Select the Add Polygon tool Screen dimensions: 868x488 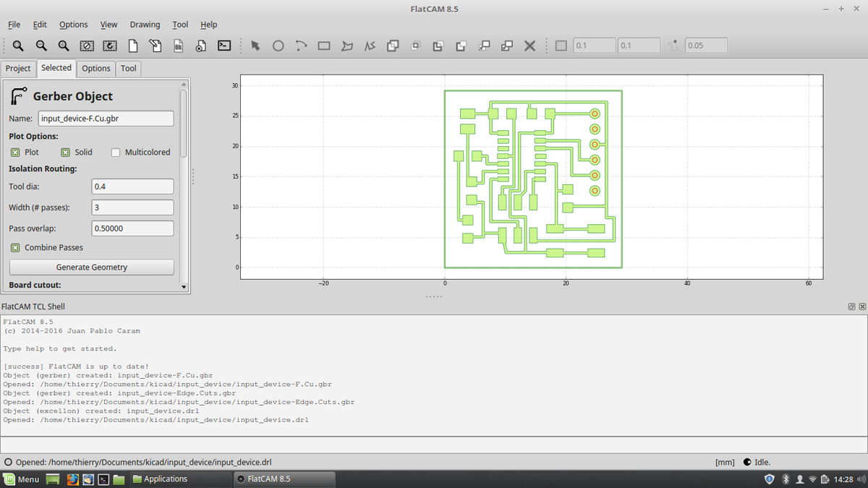347,46
